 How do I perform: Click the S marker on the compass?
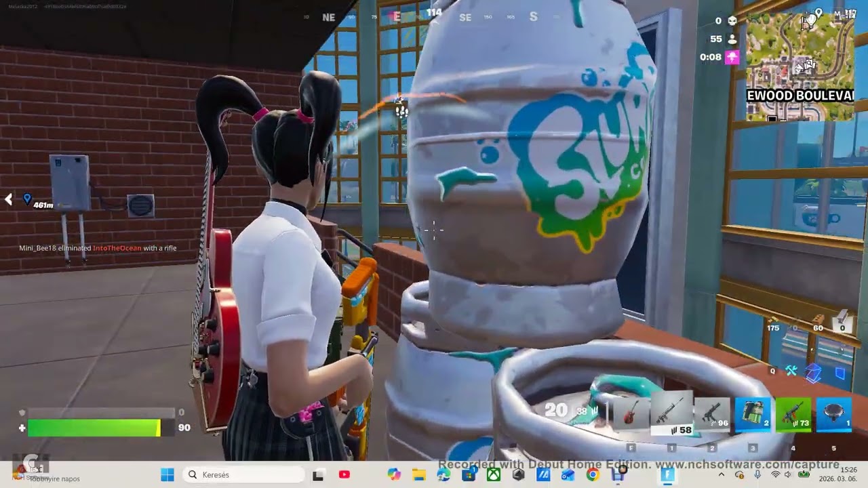pos(534,16)
